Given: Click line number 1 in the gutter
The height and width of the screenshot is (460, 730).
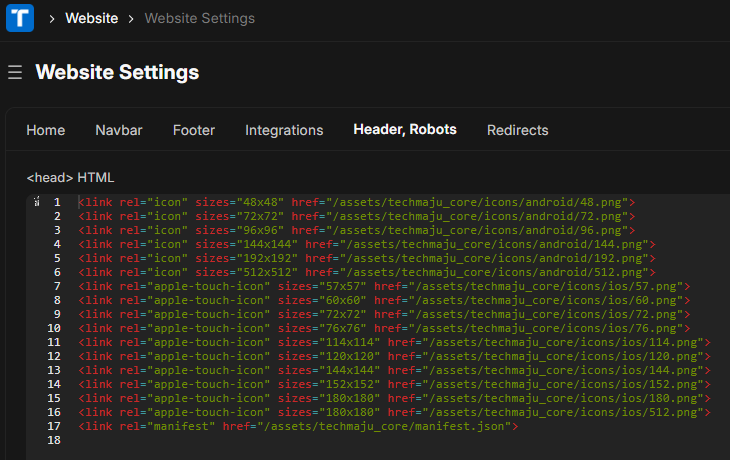Looking at the screenshot, I should [57, 202].
